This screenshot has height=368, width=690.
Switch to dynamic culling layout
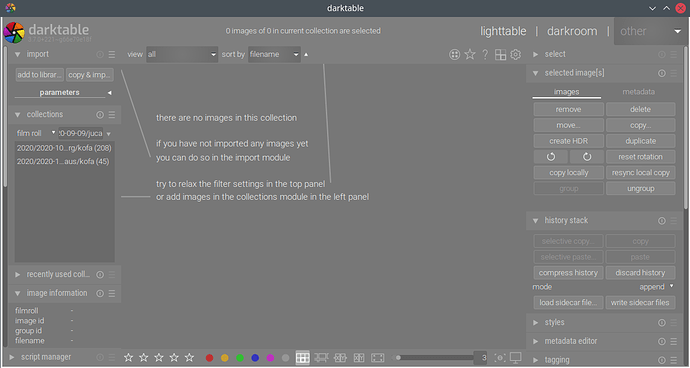(x=359, y=357)
